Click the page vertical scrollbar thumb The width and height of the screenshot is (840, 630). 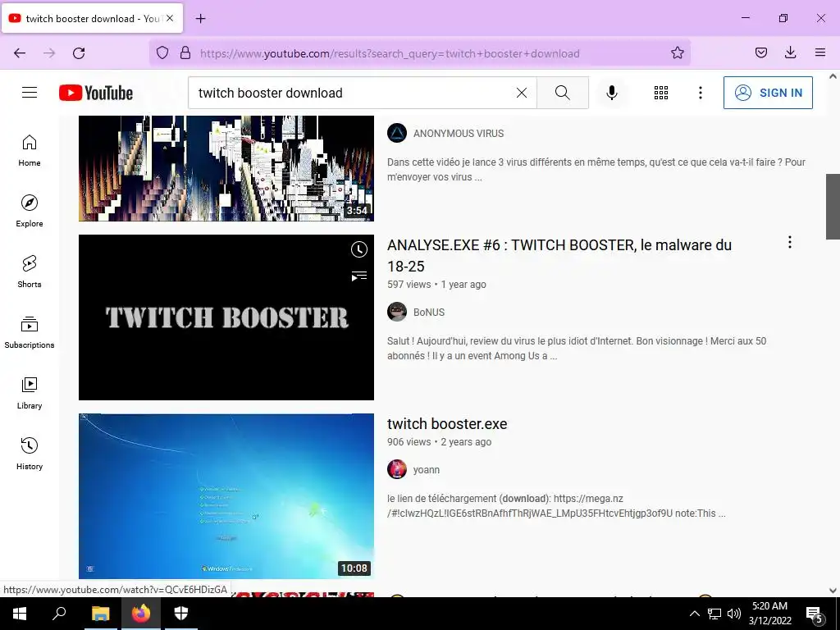click(x=833, y=207)
